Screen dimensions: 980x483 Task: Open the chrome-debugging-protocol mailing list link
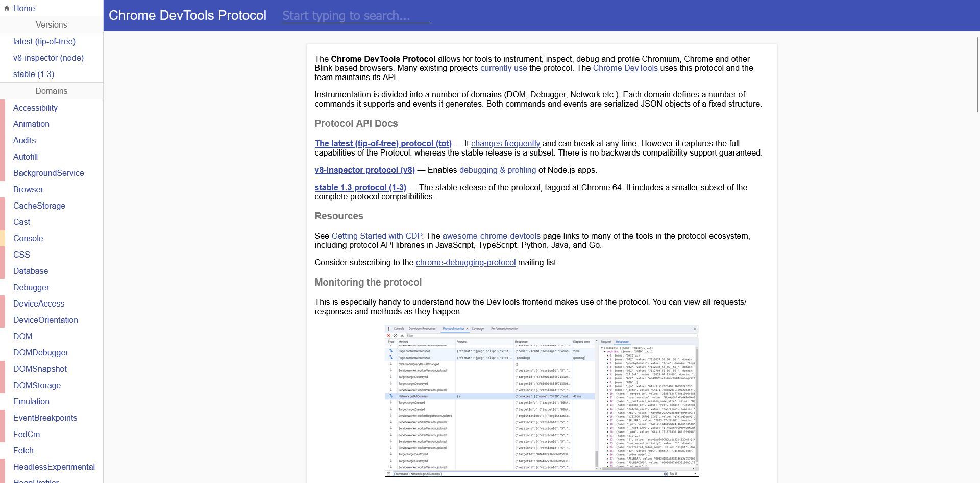coord(465,262)
